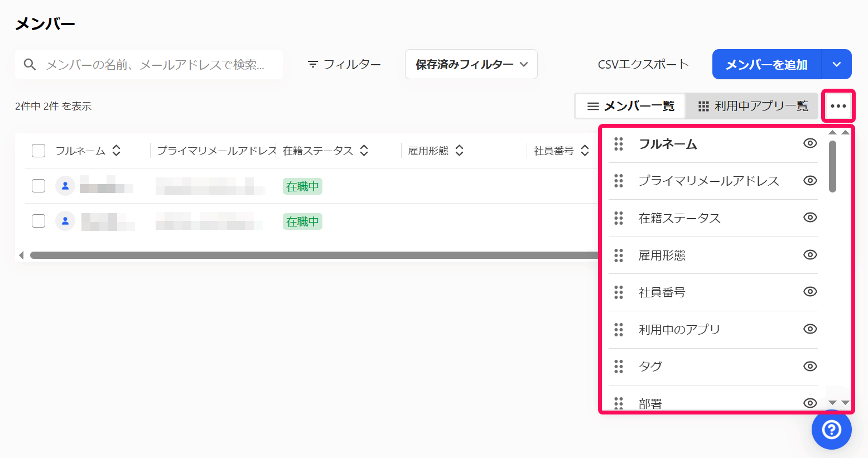868x458 pixels.
Task: Check the select-all header checkbox
Action: pyautogui.click(x=38, y=151)
